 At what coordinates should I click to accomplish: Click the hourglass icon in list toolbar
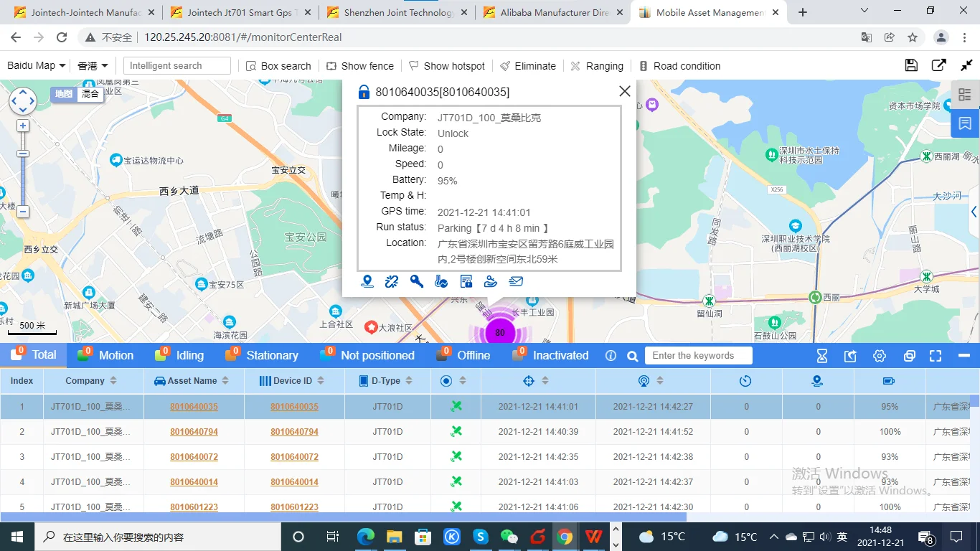pos(822,356)
